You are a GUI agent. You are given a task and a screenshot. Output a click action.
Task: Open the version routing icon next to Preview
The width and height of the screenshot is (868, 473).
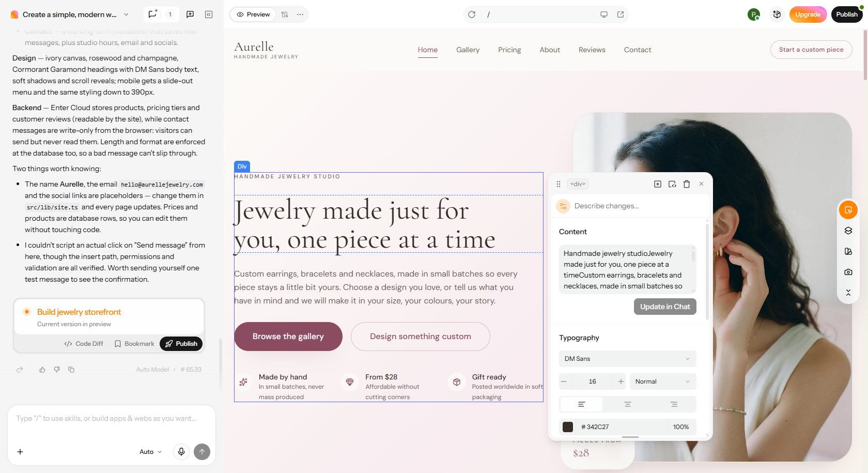tap(285, 14)
